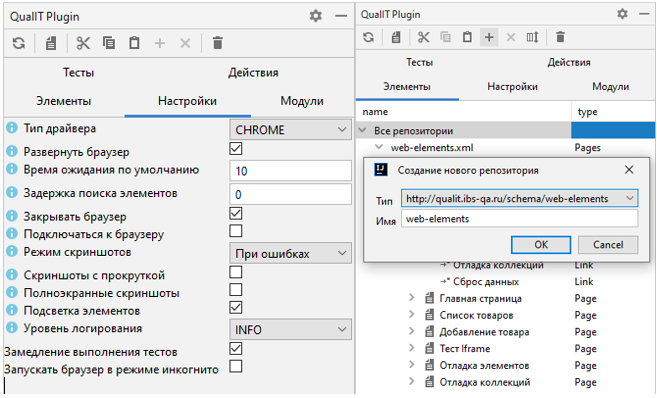Toggle Замедление выполнения тестов checkbox

click(x=236, y=349)
